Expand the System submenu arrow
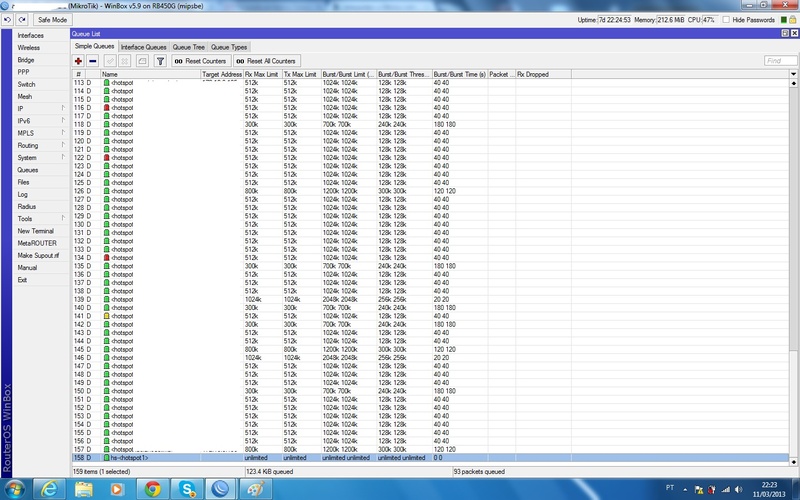The width and height of the screenshot is (800, 500). coord(63,157)
